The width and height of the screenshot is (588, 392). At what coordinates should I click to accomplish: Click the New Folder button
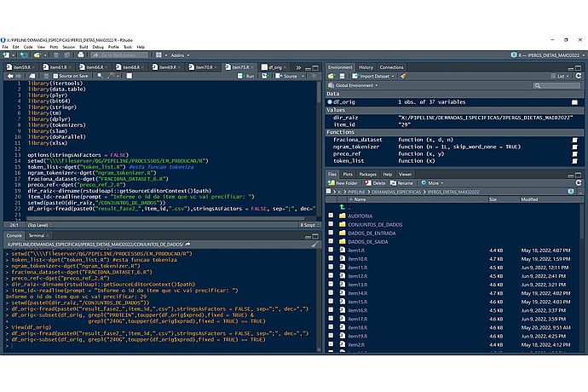[343, 183]
